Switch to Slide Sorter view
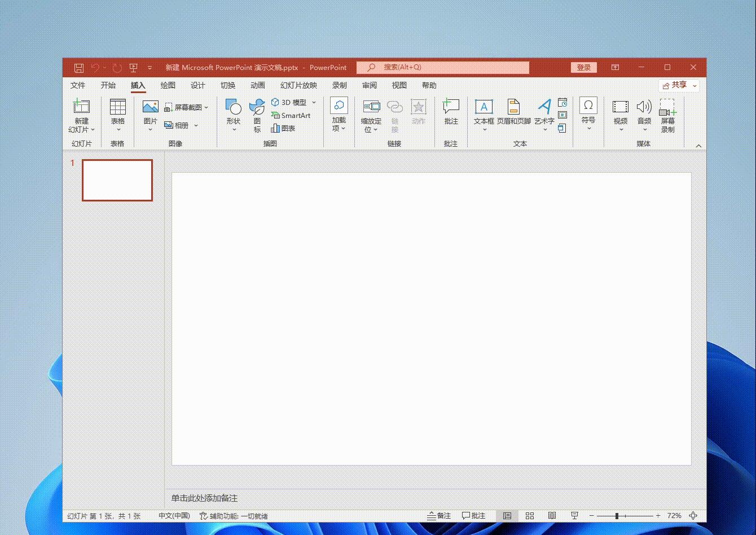 point(530,516)
